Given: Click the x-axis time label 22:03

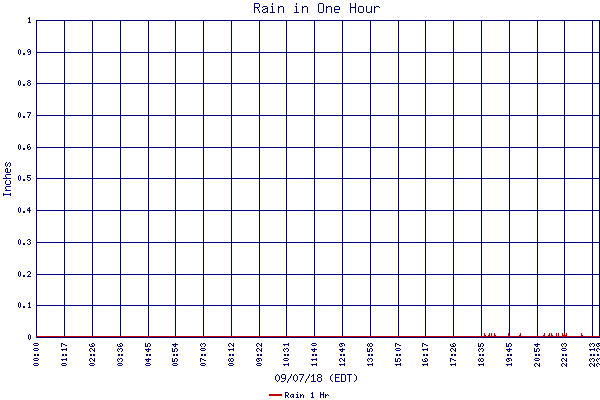Looking at the screenshot, I should [564, 354].
